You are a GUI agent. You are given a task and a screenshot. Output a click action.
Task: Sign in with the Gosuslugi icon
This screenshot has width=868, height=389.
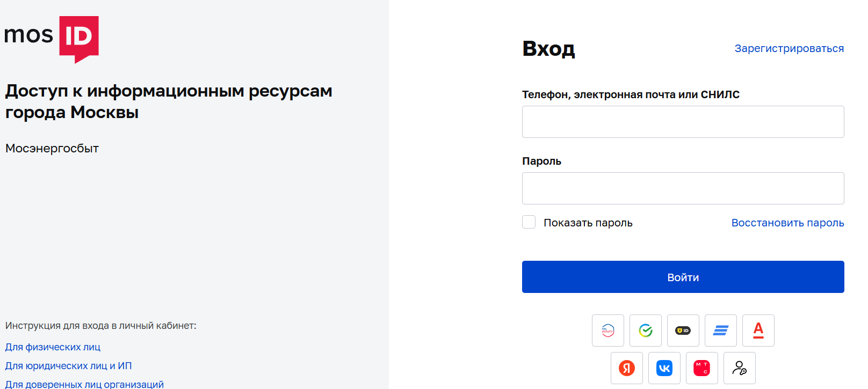tap(607, 331)
